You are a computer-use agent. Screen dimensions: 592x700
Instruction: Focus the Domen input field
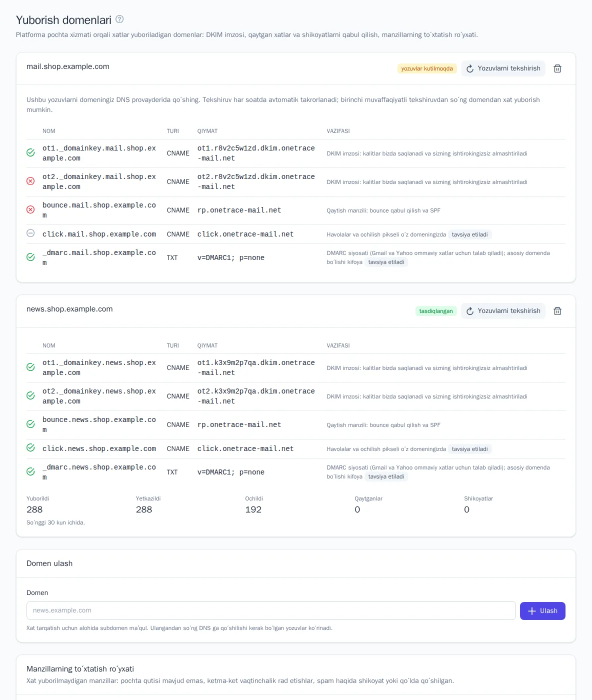[271, 610]
